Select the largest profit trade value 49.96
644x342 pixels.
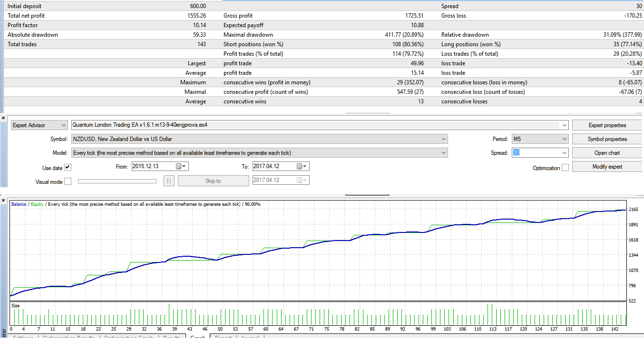417,63
